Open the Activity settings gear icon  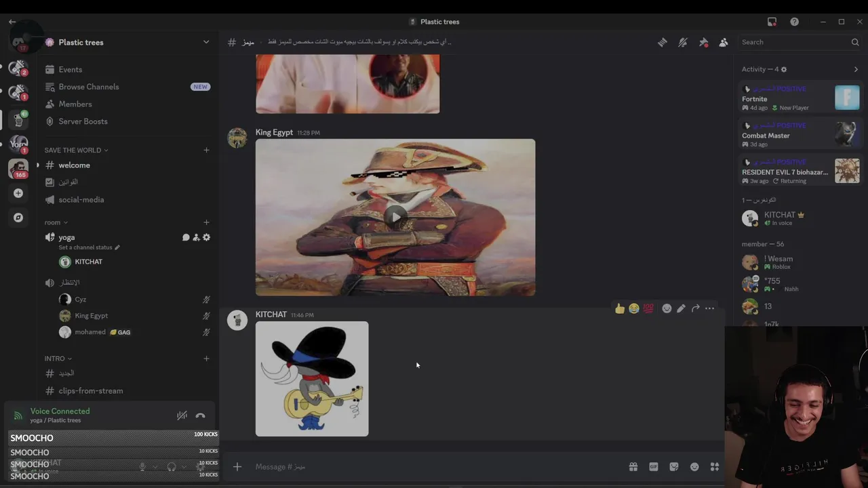click(x=784, y=69)
